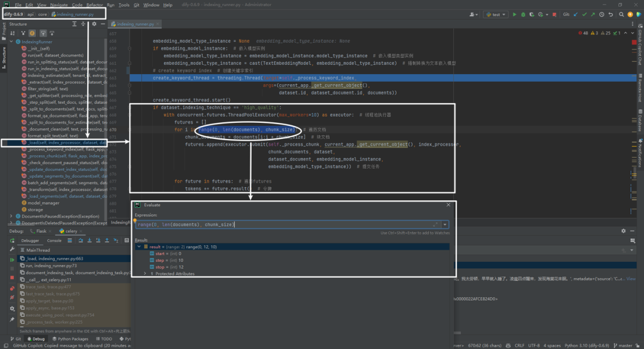Open the expression history dropdown in Evaluate dialog

click(445, 224)
